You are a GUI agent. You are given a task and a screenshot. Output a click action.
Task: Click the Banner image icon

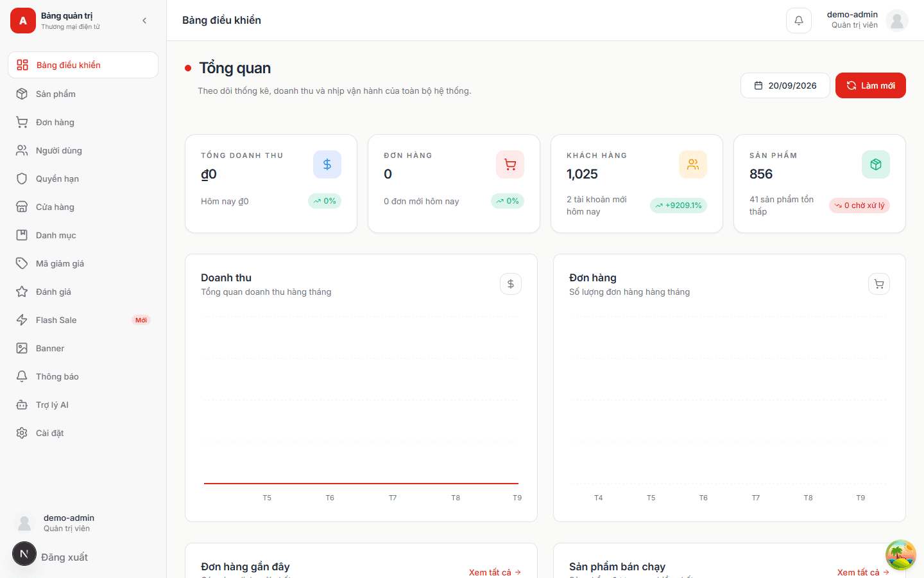22,348
